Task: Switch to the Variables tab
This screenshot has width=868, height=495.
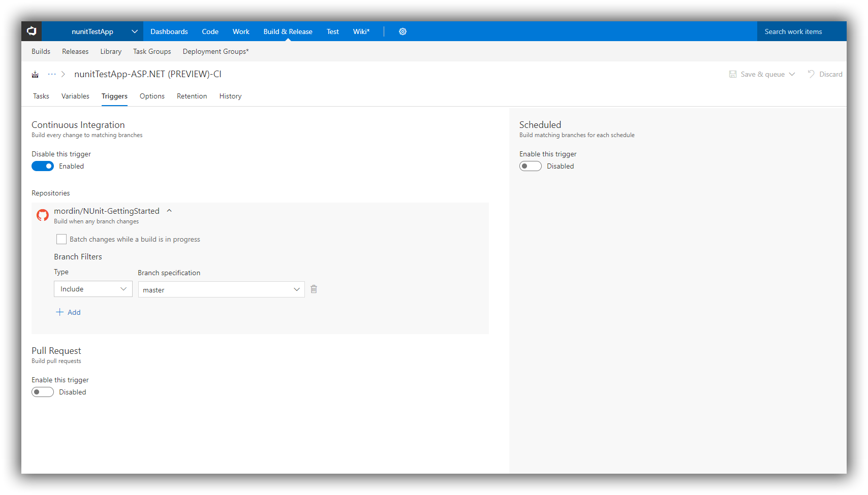Action: (75, 96)
